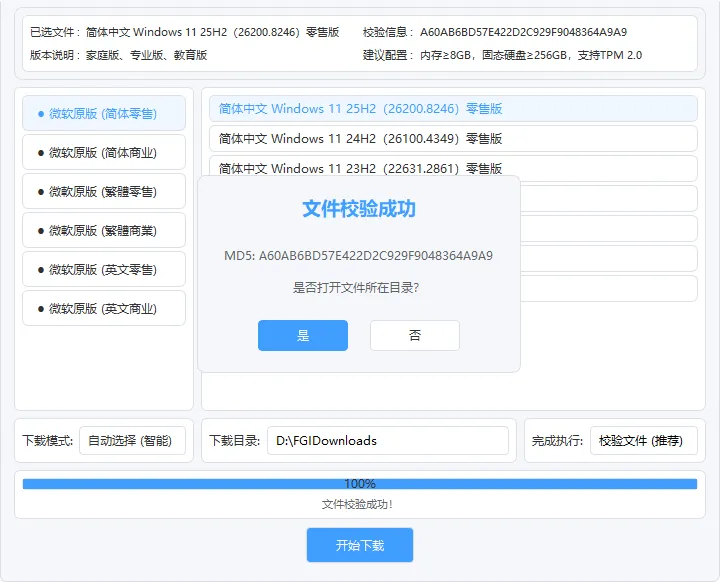
Task: Choose Windows 11 24H2 (26100.4349) 零售版
Action: click(453, 139)
